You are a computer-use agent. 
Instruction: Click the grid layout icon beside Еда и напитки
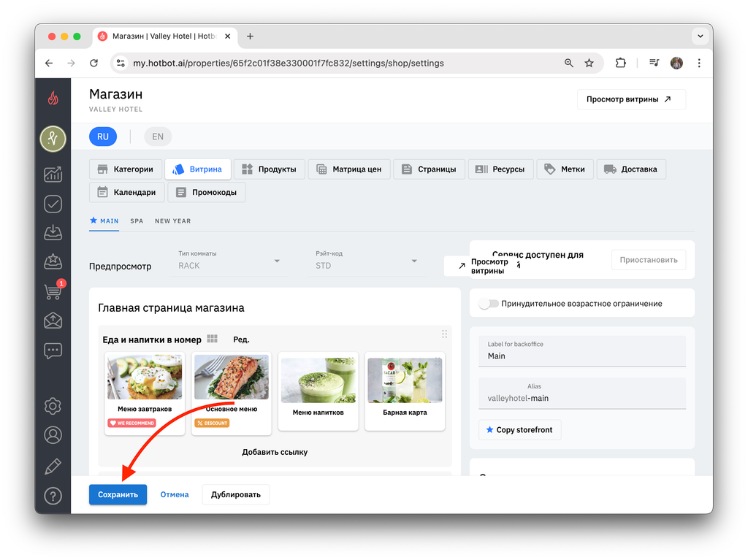point(213,339)
